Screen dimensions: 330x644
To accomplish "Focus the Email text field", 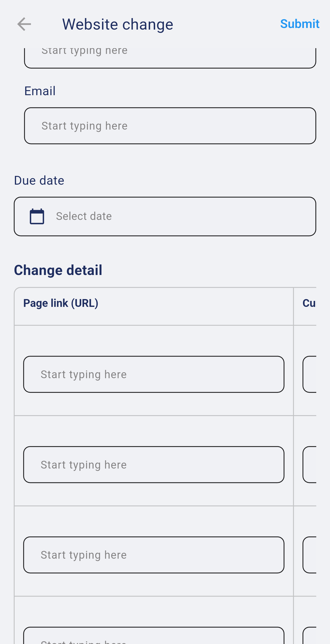I will pos(170,126).
